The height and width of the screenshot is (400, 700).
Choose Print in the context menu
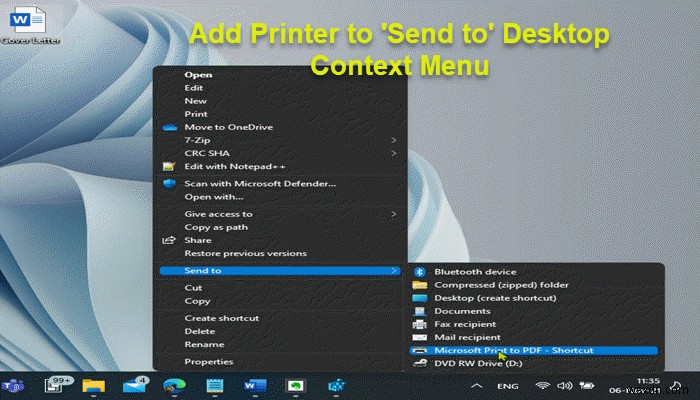tap(196, 114)
